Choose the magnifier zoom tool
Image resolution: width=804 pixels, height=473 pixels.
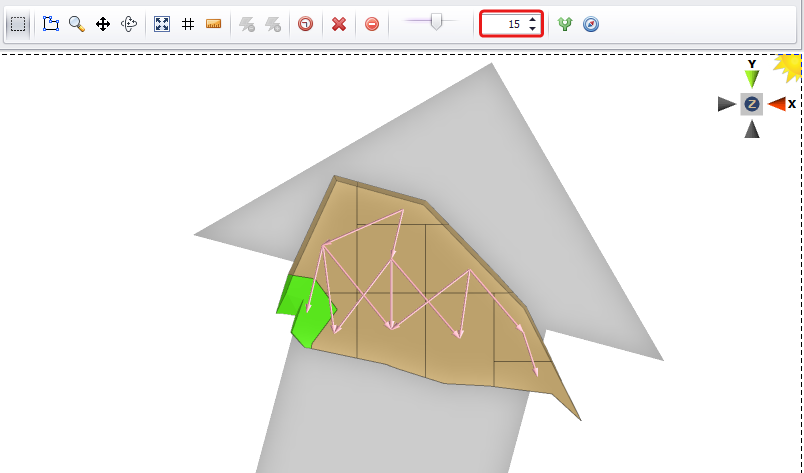(x=77, y=24)
